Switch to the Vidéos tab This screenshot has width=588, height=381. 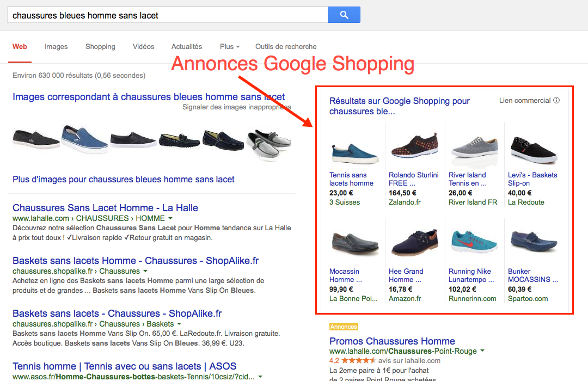[x=143, y=46]
